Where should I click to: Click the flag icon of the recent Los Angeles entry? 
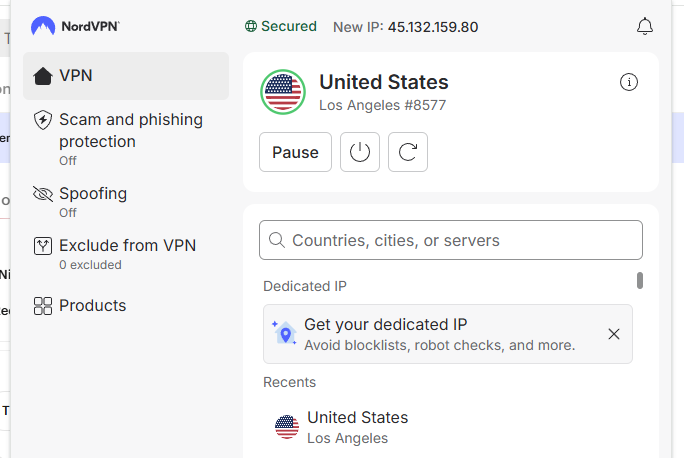click(287, 427)
